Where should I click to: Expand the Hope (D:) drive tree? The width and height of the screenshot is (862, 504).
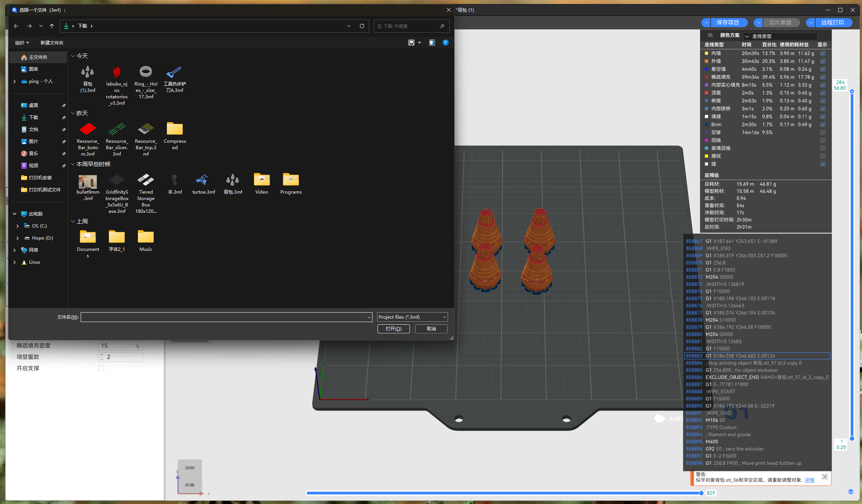click(17, 238)
